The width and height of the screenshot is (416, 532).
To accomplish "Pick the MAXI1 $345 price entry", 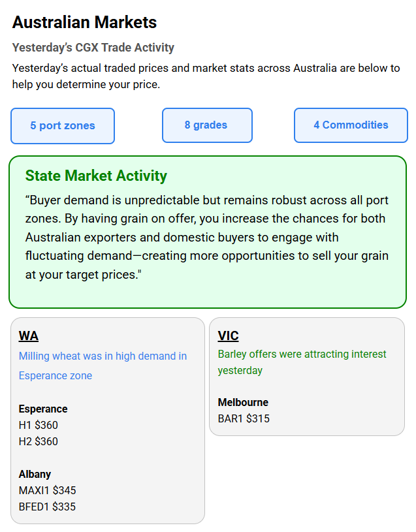I will click(x=48, y=491).
